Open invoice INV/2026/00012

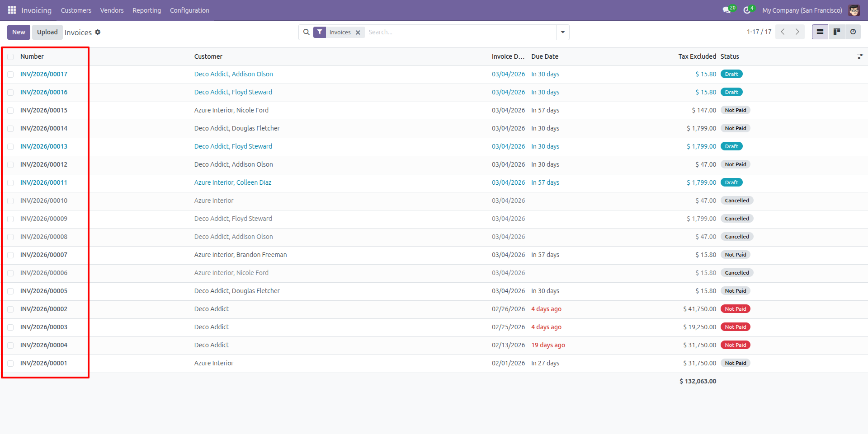pyautogui.click(x=44, y=164)
